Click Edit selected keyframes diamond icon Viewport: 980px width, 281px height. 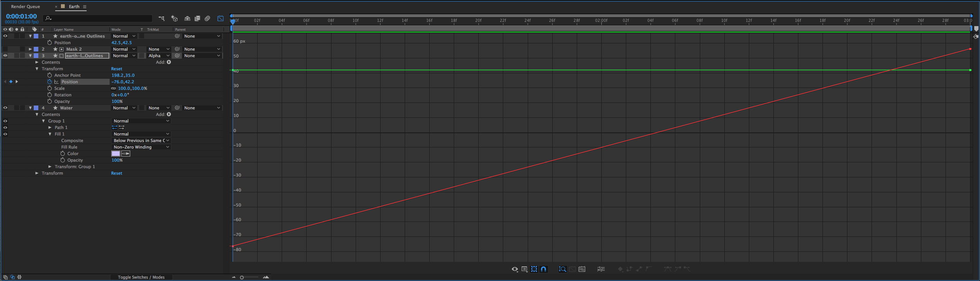pos(620,269)
